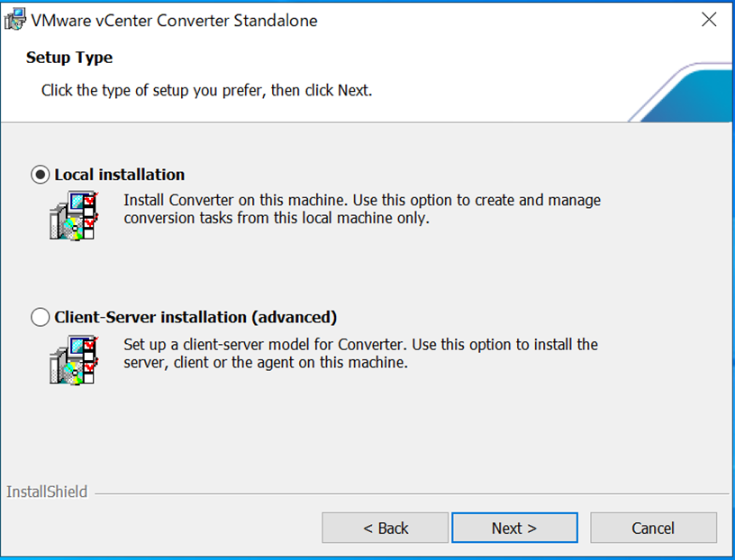
Task: Select the Local installation radio button
Action: point(41,175)
